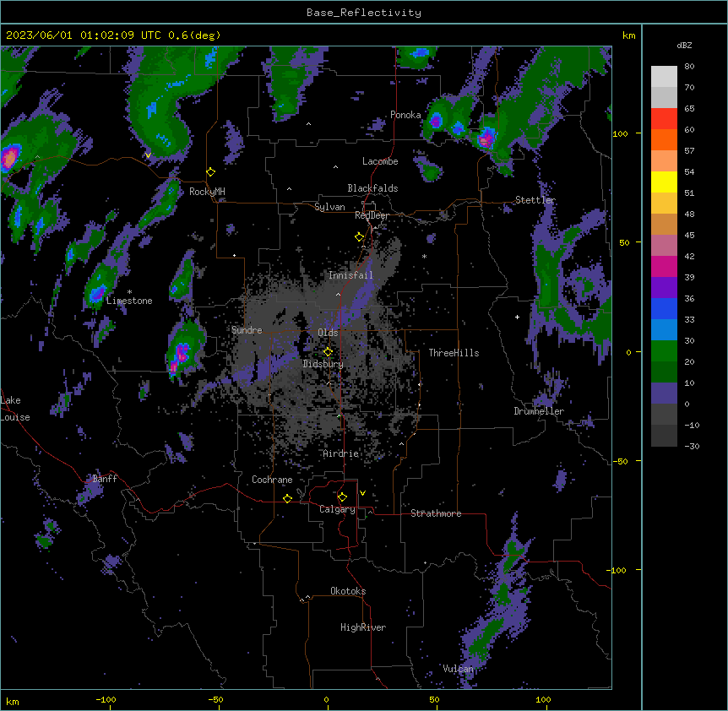Image resolution: width=728 pixels, height=711 pixels.
Task: Select the RedDeer city label
Action: click(372, 215)
